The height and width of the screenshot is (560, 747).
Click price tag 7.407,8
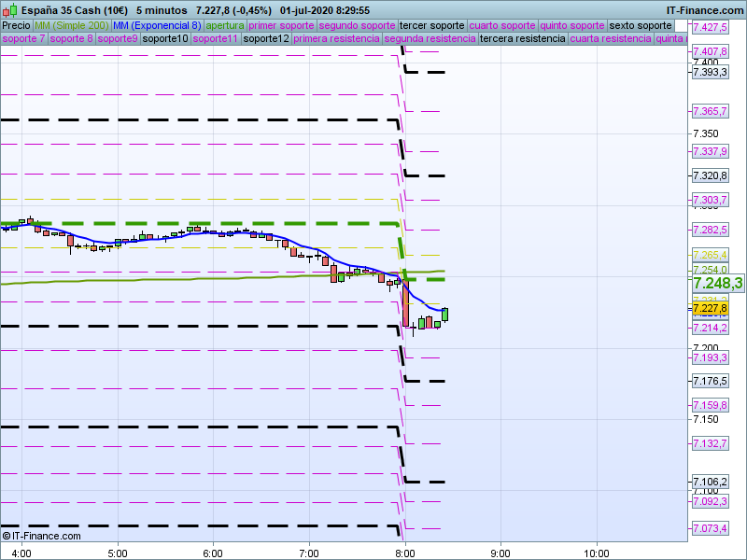point(710,51)
